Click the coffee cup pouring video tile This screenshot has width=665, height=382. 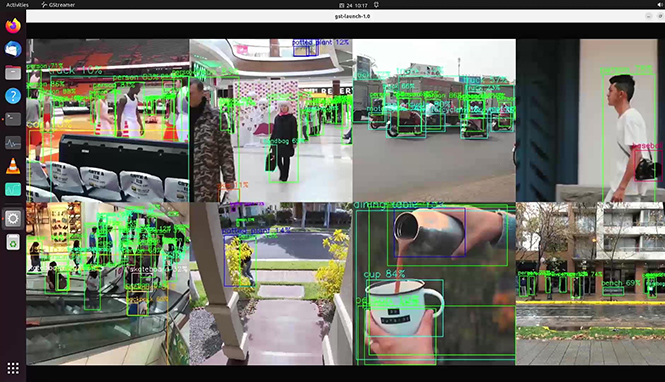click(x=434, y=284)
